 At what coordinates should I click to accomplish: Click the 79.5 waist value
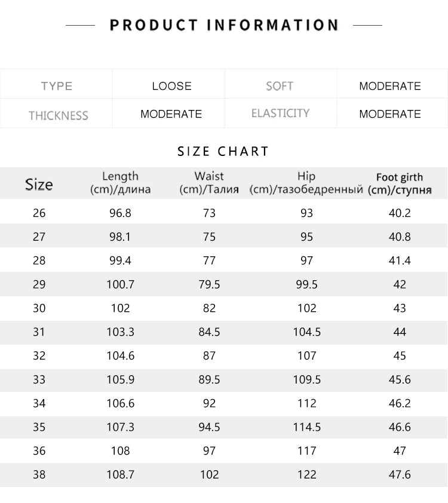pyautogui.click(x=209, y=284)
